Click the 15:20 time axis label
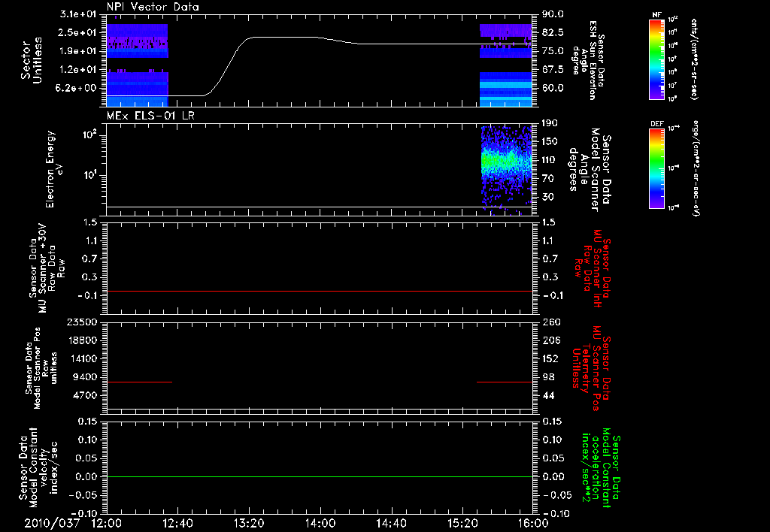Image resolution: width=770 pixels, height=532 pixels. 462,524
